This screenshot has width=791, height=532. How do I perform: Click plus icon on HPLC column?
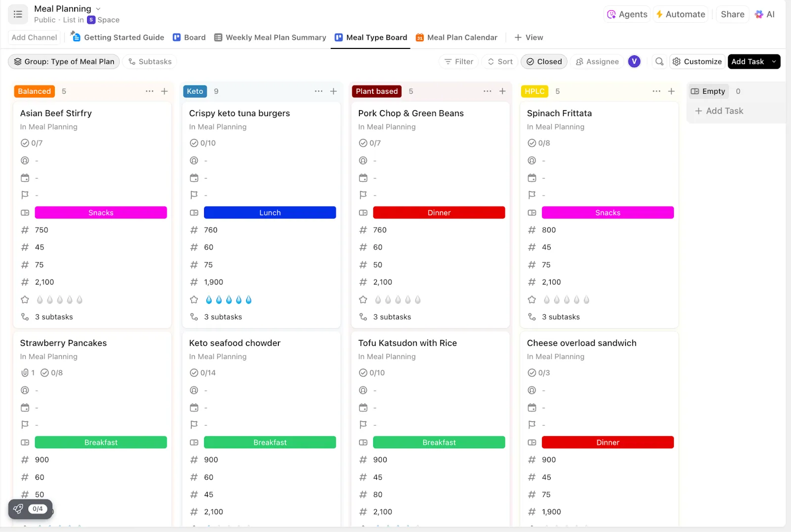click(671, 91)
